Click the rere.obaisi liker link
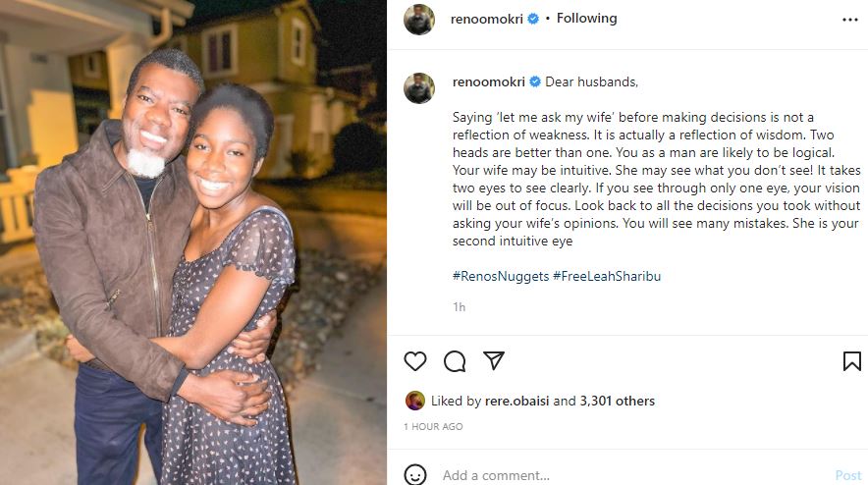The image size is (868, 485). (517, 401)
